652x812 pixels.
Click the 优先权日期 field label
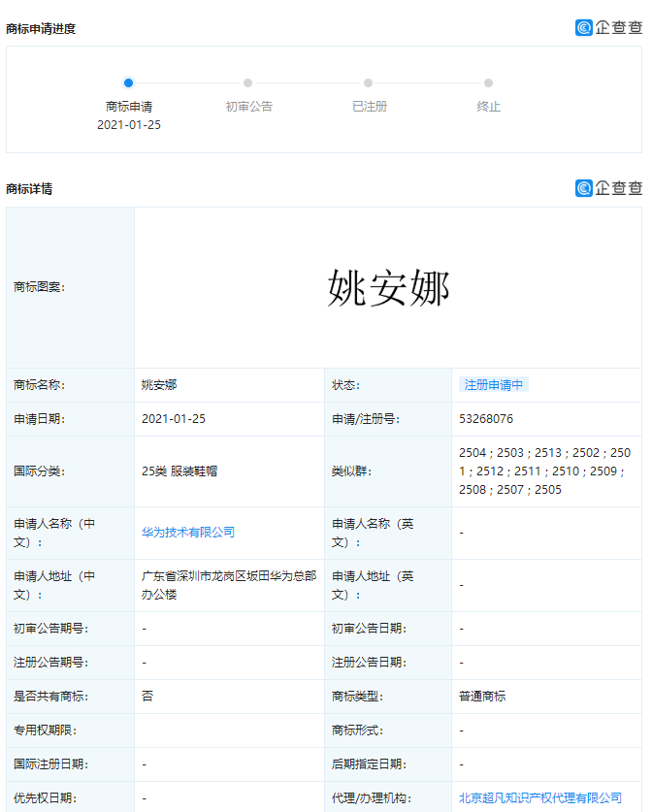[45, 798]
